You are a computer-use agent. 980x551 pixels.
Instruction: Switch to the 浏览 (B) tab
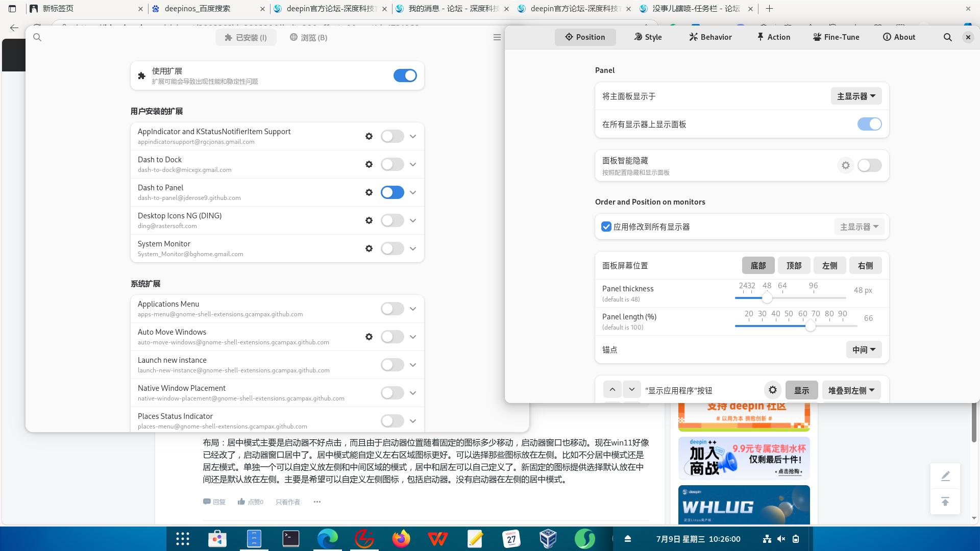pyautogui.click(x=308, y=37)
